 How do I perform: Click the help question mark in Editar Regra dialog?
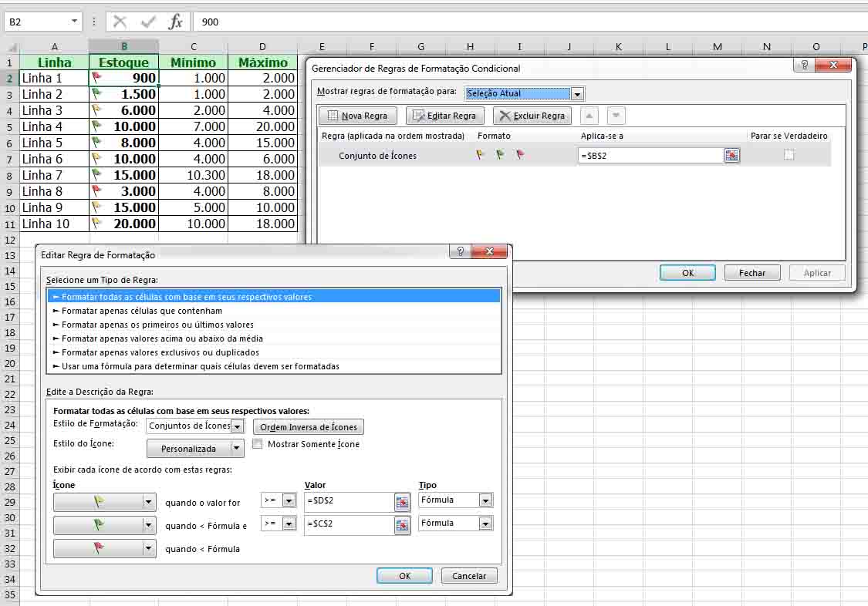pyautogui.click(x=460, y=251)
